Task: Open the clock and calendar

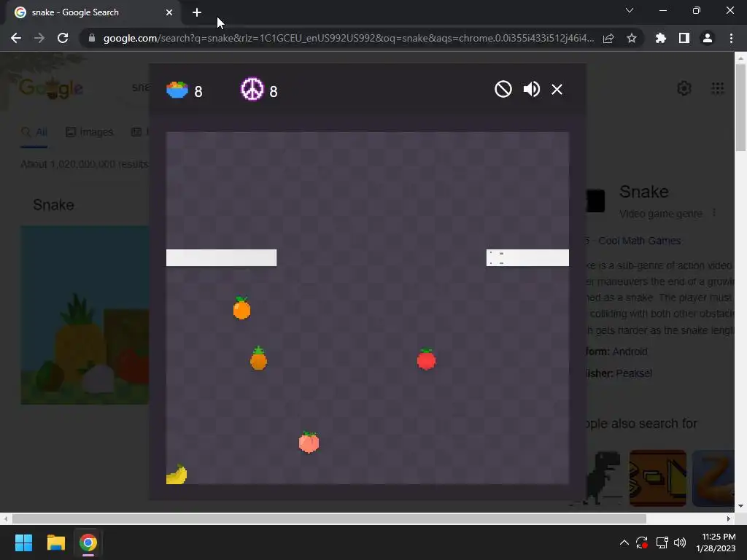Action: [x=716, y=542]
